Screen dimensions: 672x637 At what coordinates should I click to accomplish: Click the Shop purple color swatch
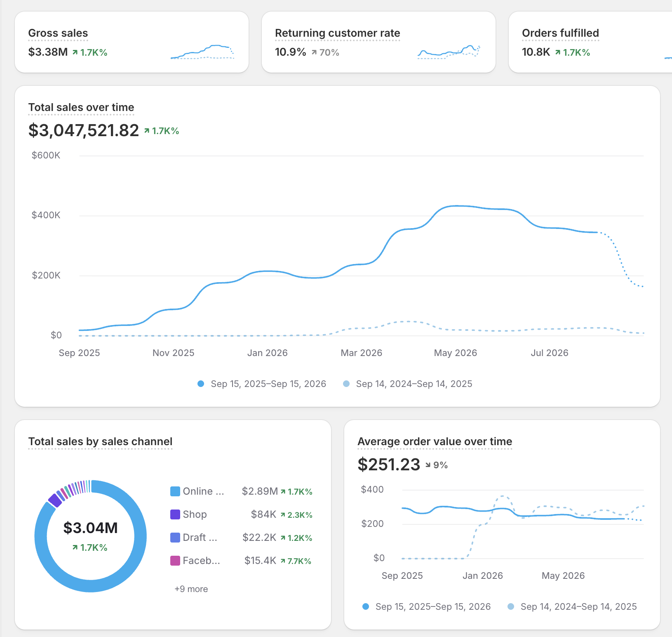tap(175, 514)
